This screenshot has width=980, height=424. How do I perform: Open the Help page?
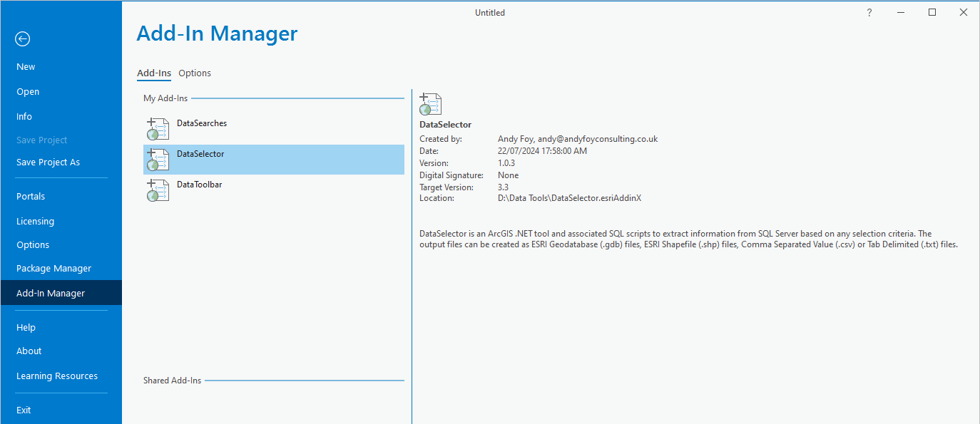(26, 328)
